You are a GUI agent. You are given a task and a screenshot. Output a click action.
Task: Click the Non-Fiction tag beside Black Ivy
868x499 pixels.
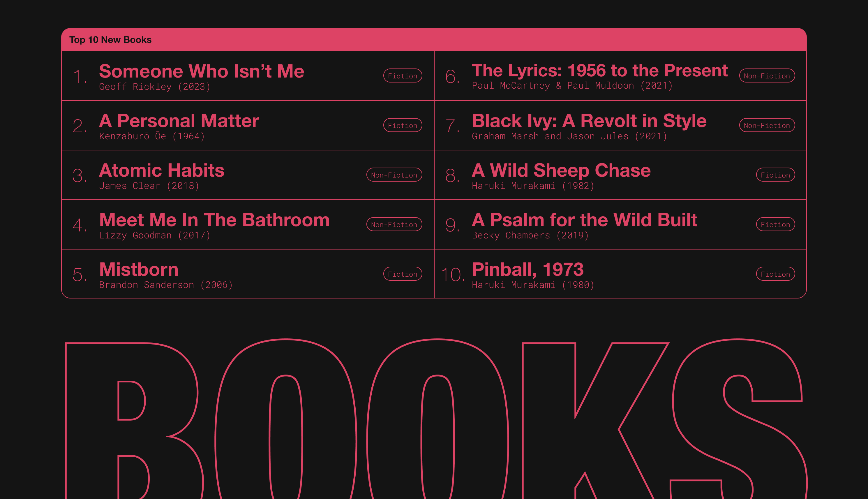767,125
